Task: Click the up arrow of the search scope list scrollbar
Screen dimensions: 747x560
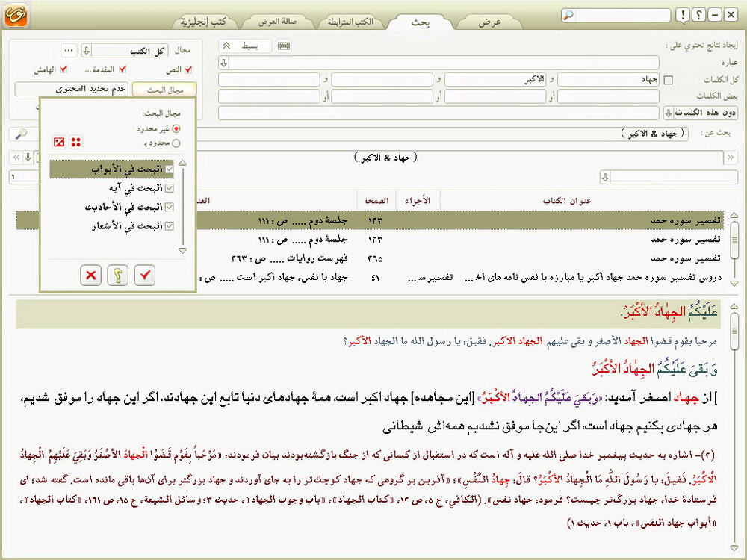Action: (x=182, y=164)
